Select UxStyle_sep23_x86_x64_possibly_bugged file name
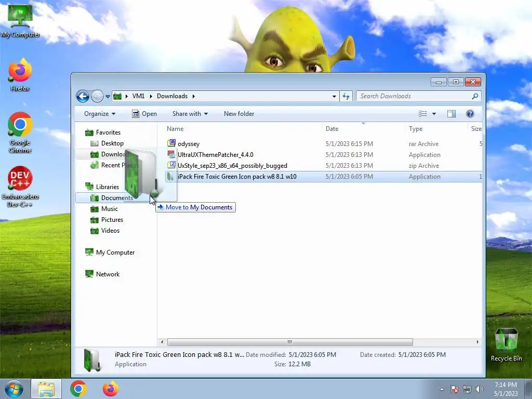This screenshot has width=532, height=399. 232,166
